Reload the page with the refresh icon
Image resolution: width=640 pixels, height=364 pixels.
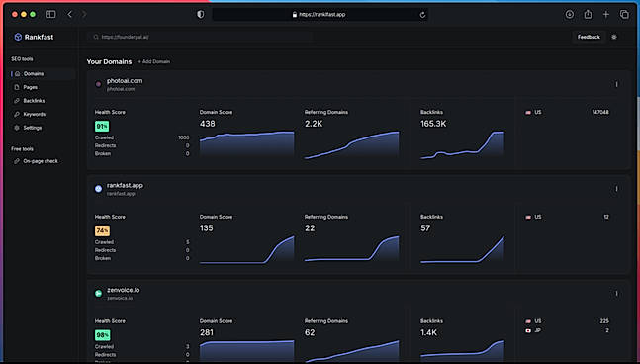422,15
